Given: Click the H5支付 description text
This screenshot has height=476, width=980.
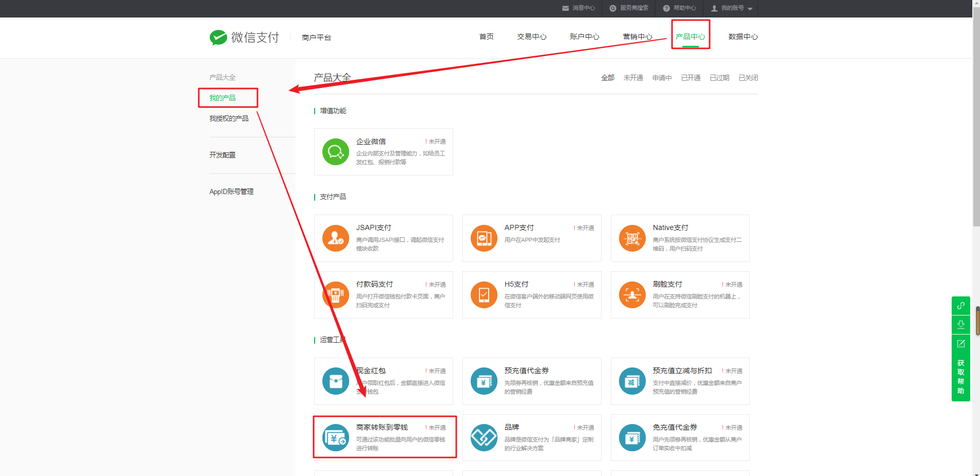Looking at the screenshot, I should click(549, 301).
